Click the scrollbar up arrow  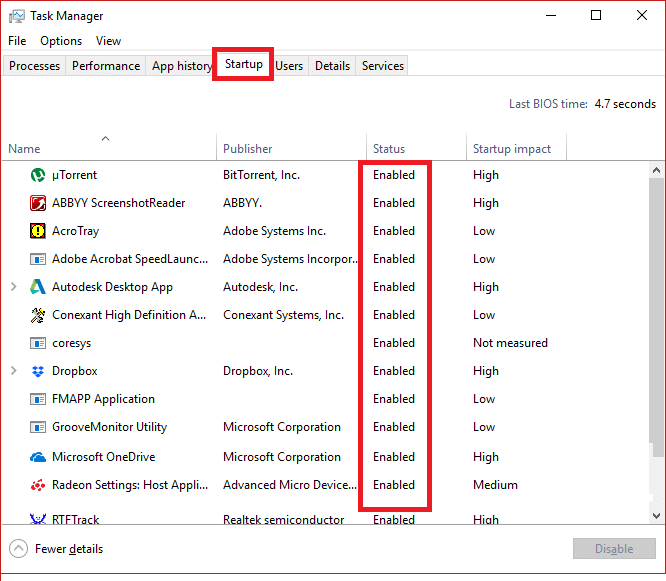[x=656, y=171]
